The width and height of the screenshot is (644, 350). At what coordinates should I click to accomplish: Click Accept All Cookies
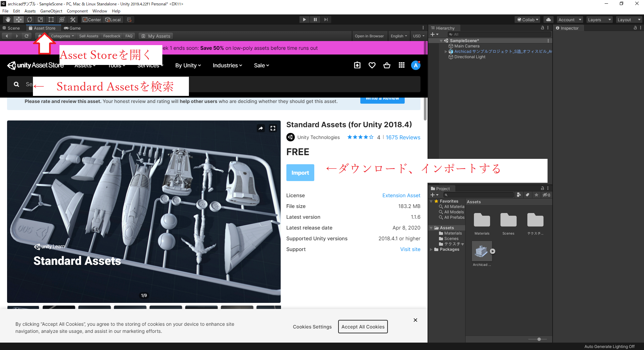[x=363, y=327]
